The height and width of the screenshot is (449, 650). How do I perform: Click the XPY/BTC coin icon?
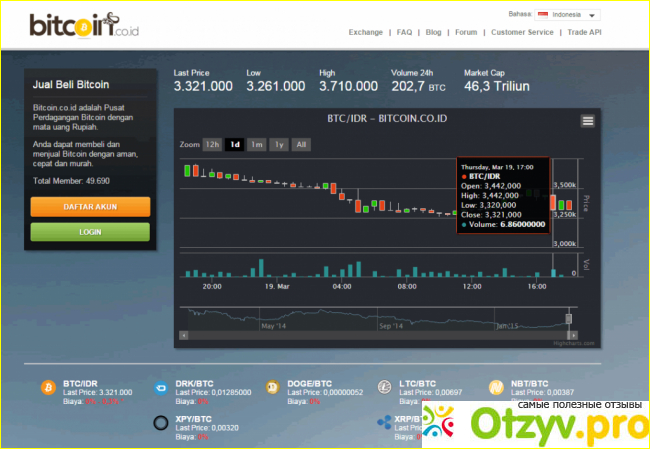point(160,423)
